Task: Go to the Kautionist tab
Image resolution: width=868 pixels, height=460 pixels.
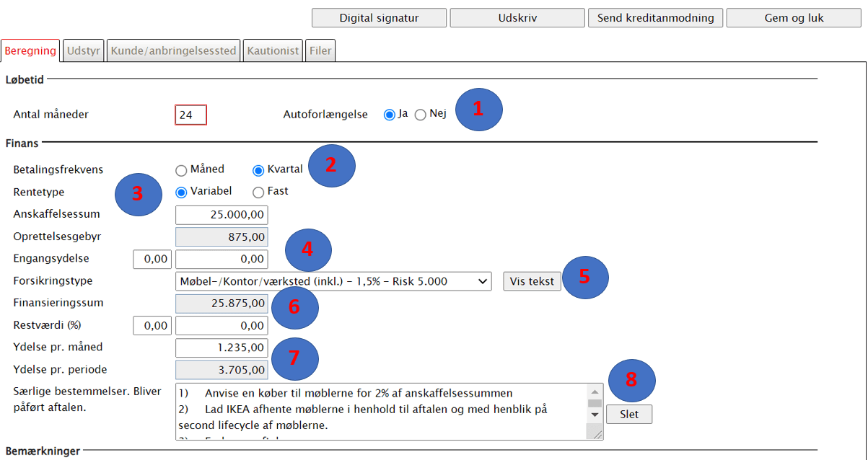Action: pyautogui.click(x=273, y=51)
